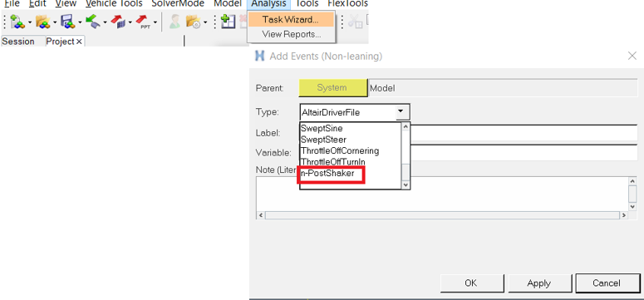Choose Task Wizard from Analysis menu

pyautogui.click(x=291, y=19)
